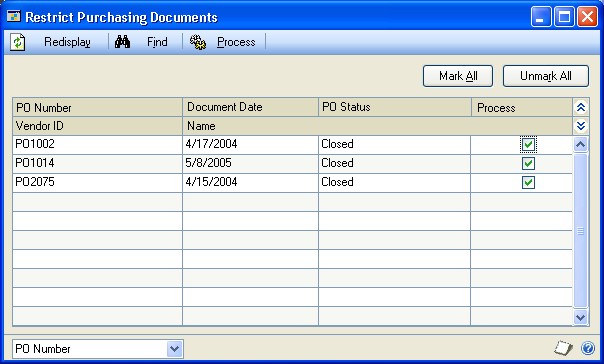Uncheck Process box for PO1002
Image resolution: width=604 pixels, height=364 pixels.
click(528, 145)
